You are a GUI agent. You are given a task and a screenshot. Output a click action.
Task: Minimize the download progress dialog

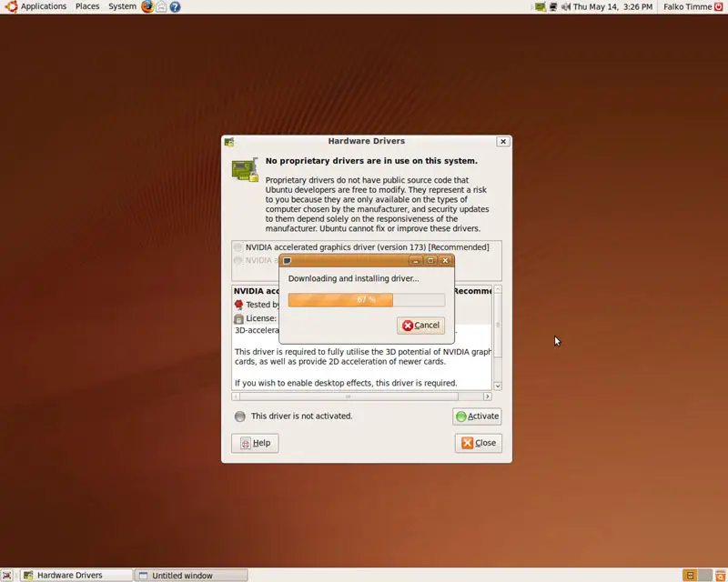(416, 260)
